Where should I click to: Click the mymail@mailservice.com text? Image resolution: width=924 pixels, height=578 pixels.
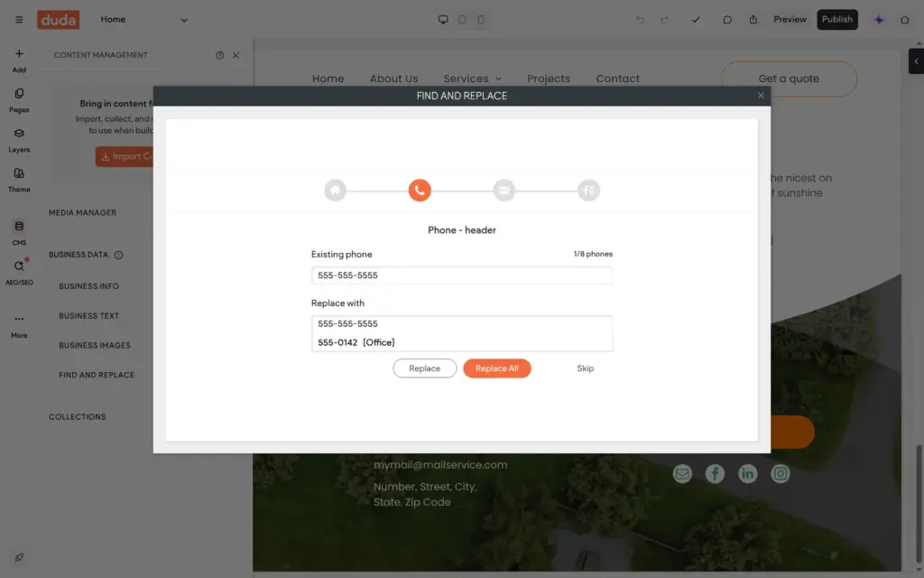pos(440,465)
